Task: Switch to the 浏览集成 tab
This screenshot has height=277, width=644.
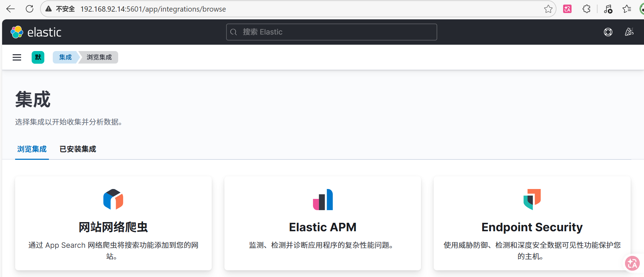Action: pyautogui.click(x=32, y=149)
